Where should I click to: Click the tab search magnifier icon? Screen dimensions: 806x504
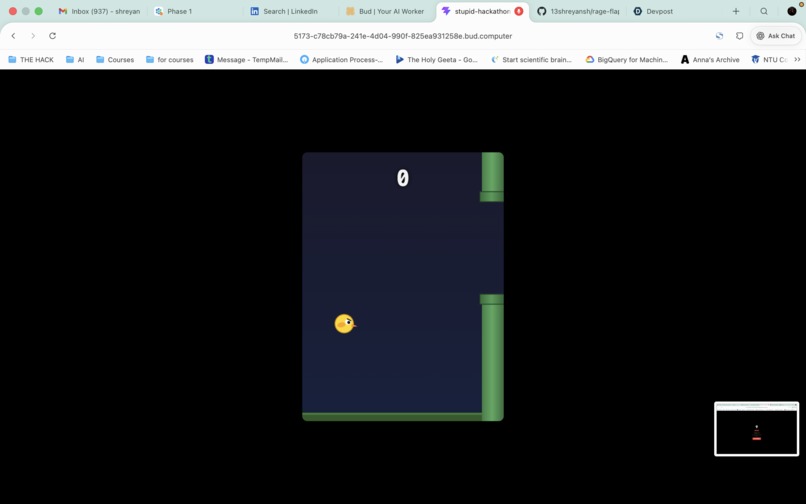click(764, 11)
